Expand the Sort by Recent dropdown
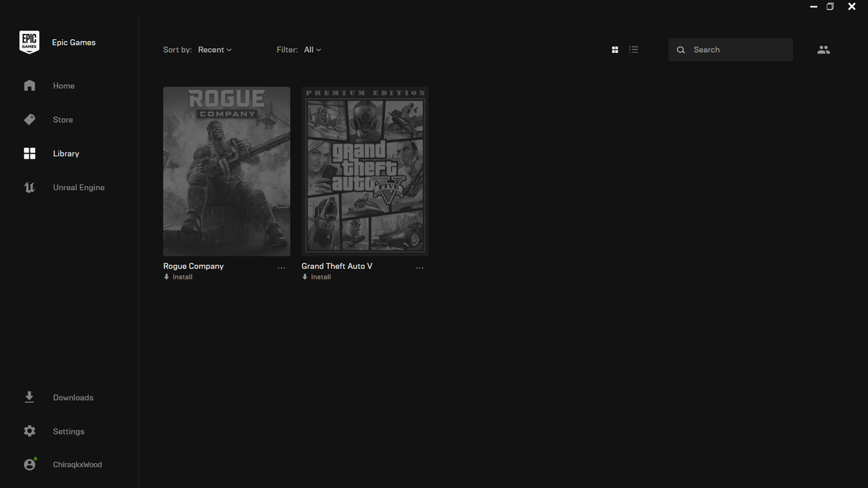Image resolution: width=868 pixels, height=488 pixels. click(x=214, y=49)
